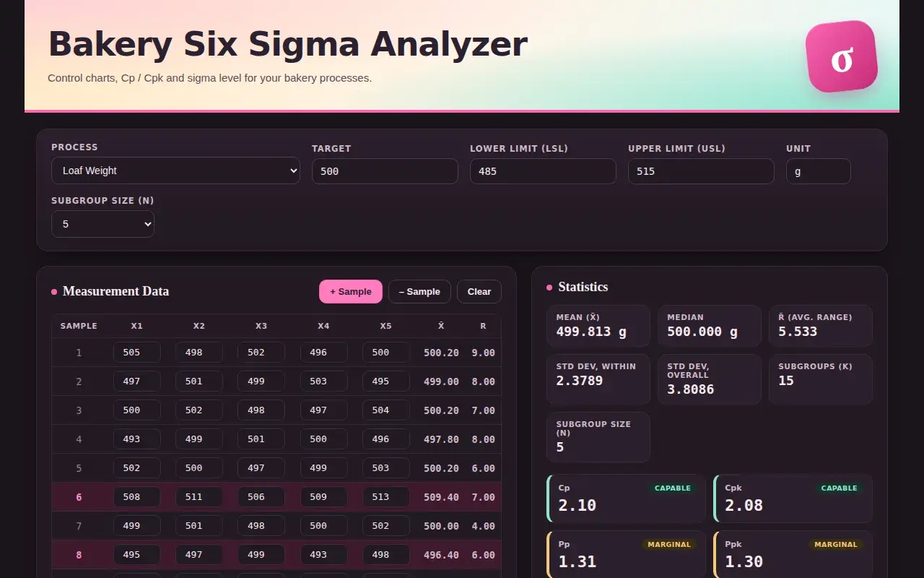Click the Cp capability card showing 2.10
The image size is (924, 578).
pyautogui.click(x=627, y=499)
